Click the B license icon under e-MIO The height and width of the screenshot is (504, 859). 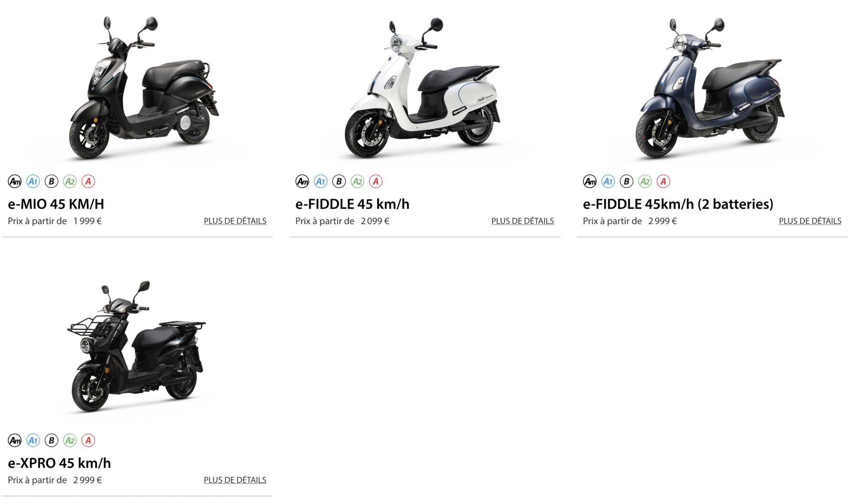(x=52, y=182)
